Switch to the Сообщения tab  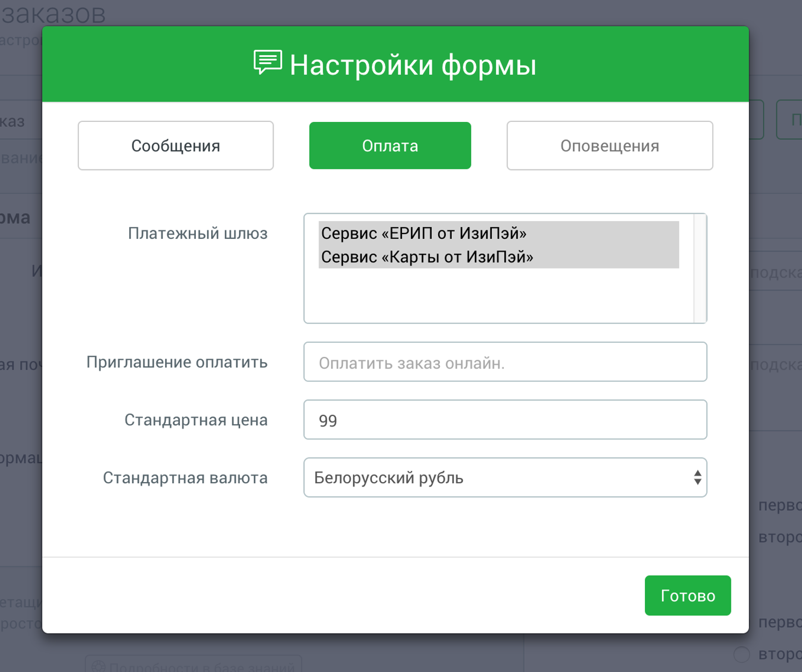(x=176, y=145)
